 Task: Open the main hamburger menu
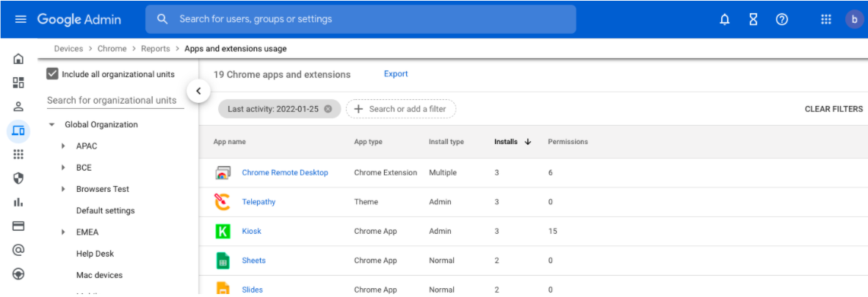coord(21,19)
